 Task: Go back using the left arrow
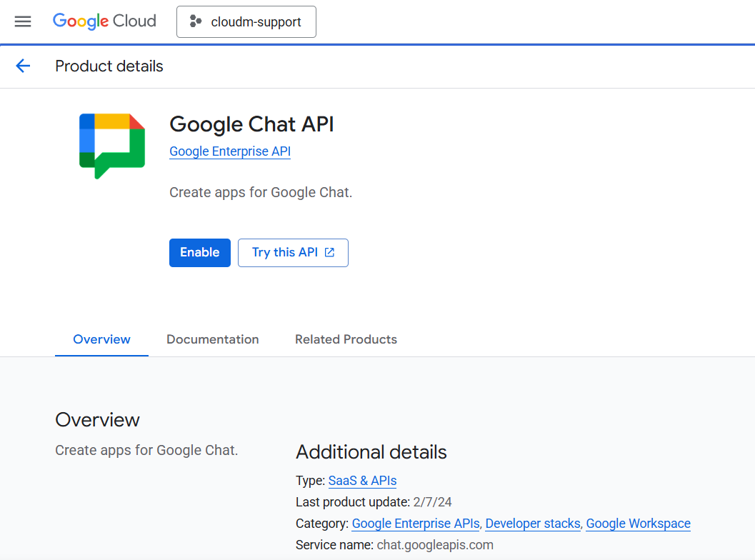click(23, 66)
